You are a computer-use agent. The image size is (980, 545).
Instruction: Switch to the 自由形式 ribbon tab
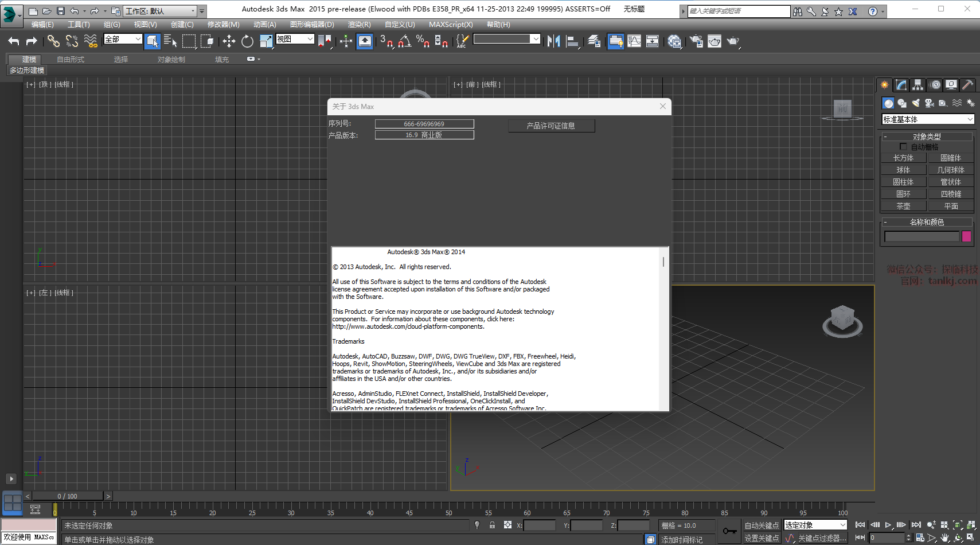(71, 60)
